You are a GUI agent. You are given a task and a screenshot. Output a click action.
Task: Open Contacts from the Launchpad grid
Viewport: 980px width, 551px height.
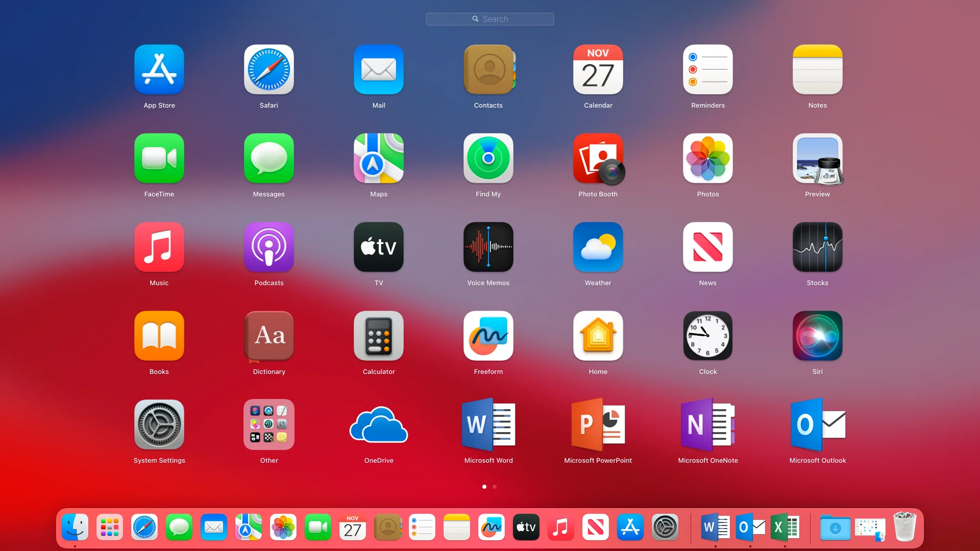pos(488,69)
